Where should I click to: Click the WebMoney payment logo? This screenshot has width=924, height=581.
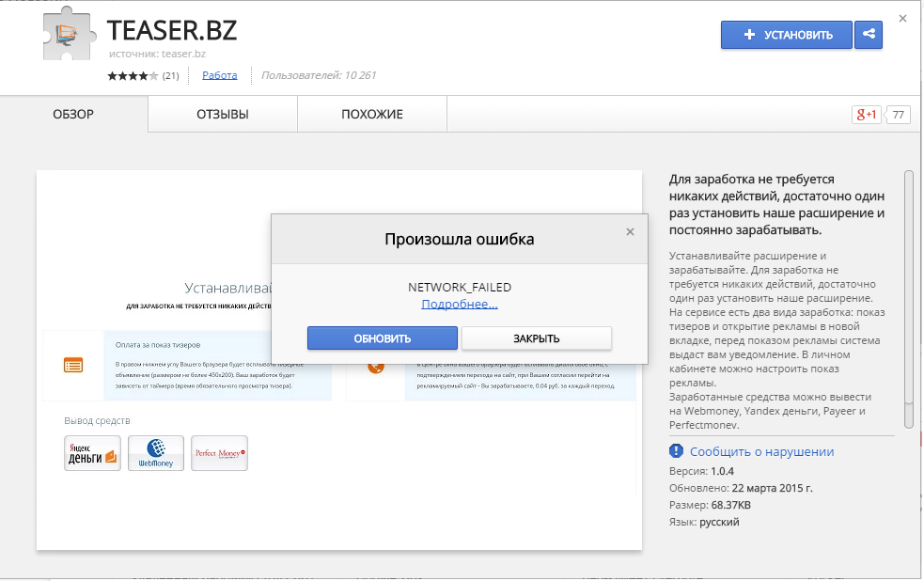click(x=156, y=453)
